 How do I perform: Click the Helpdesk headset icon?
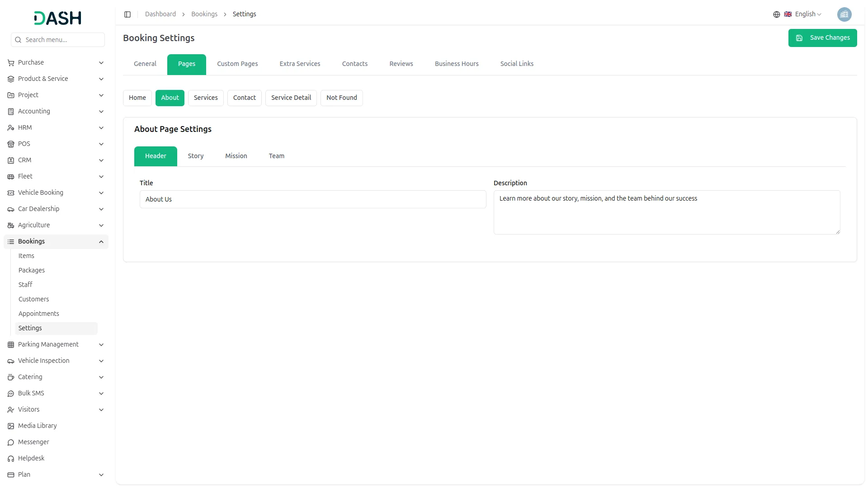coord(11,459)
